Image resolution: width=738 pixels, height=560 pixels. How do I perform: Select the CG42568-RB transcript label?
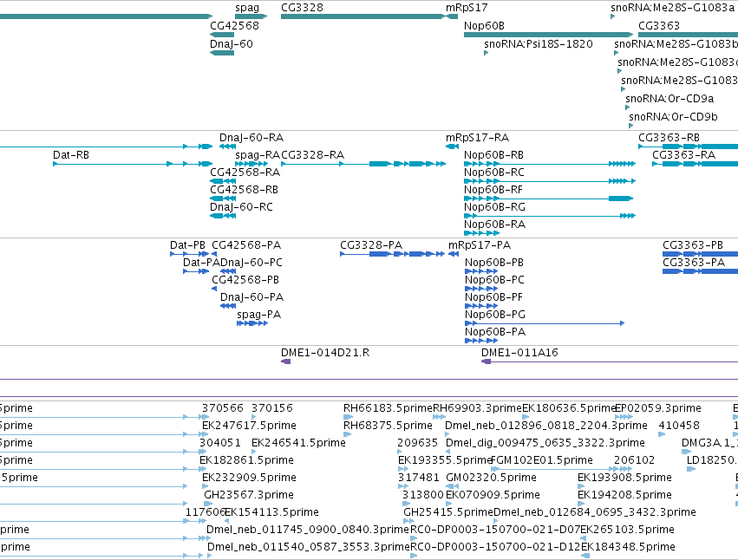click(x=244, y=190)
